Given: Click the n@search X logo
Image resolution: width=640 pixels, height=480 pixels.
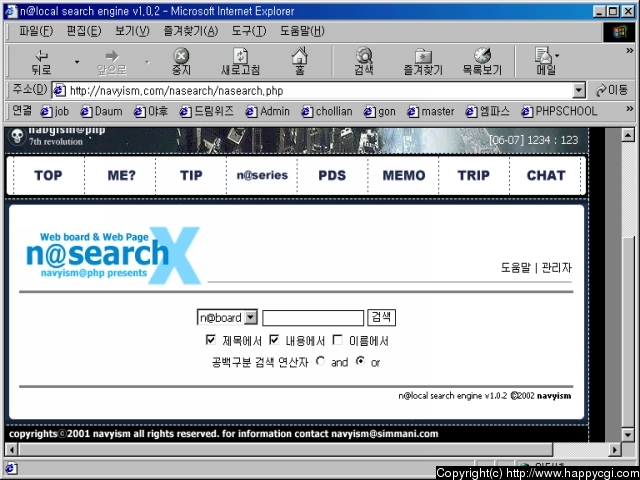Looking at the screenshot, I should (113, 255).
